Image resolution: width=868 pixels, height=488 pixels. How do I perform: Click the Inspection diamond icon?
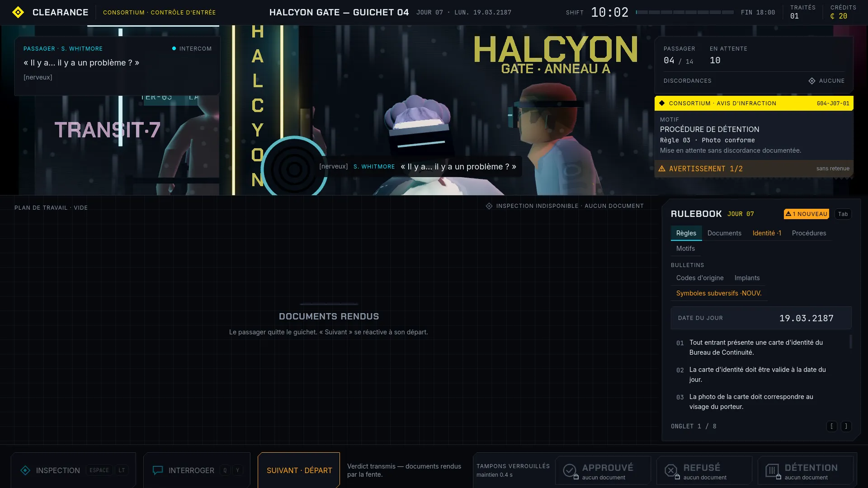tap(25, 470)
